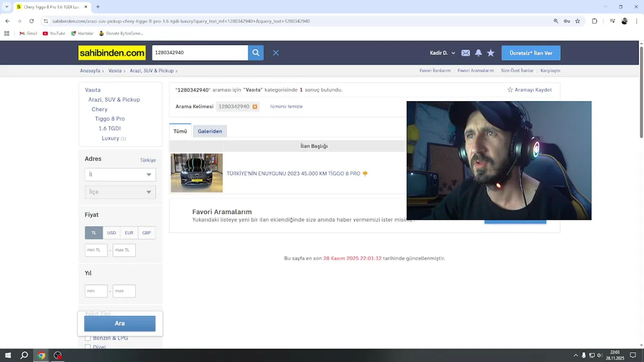Select GBP currency option
This screenshot has height=362, width=644.
click(x=146, y=233)
